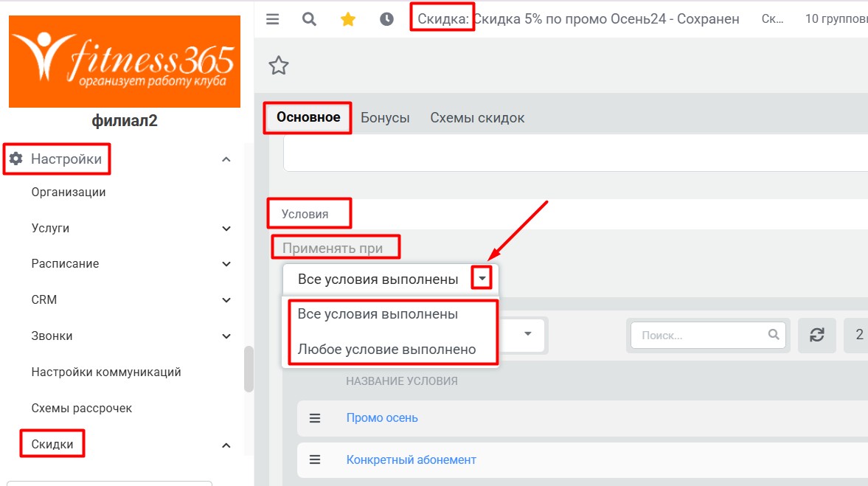The image size is (868, 486).
Task: Open the Промо осень condition link
Action: point(382,418)
